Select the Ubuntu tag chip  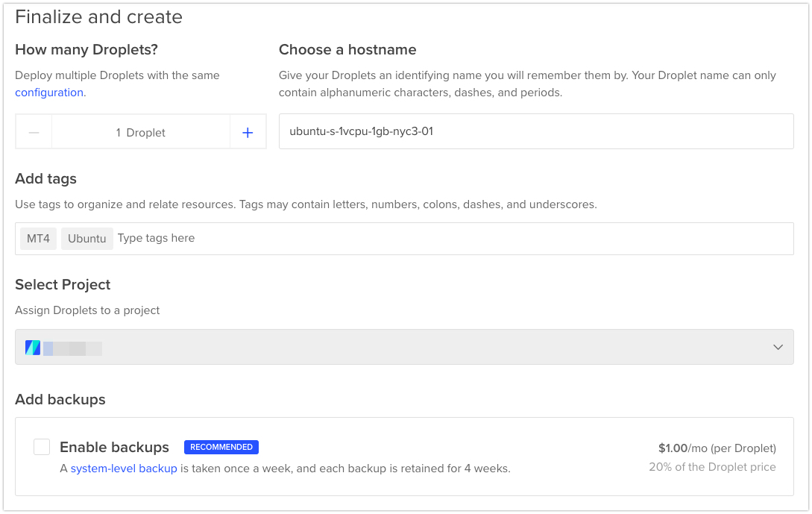(x=87, y=239)
